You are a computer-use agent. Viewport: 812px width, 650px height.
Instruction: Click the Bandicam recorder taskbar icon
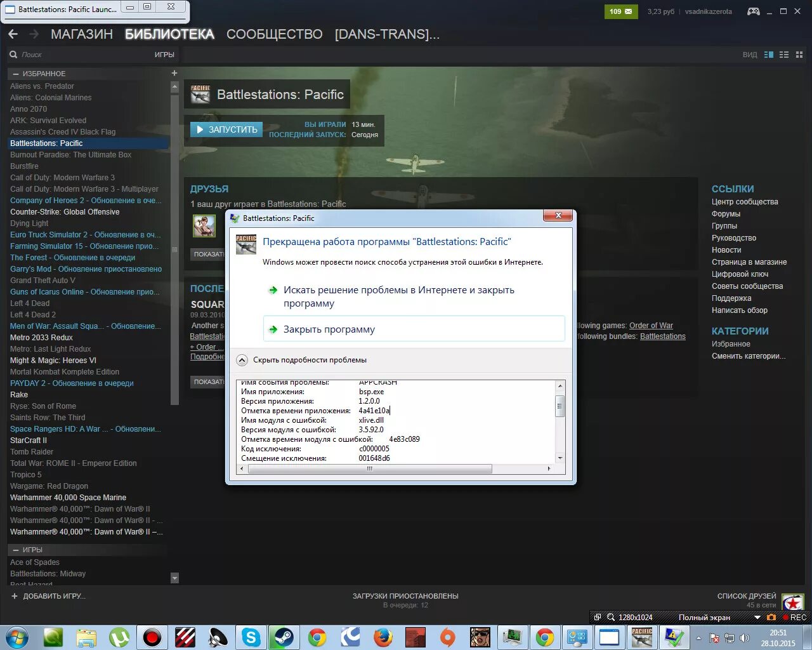pos(152,637)
